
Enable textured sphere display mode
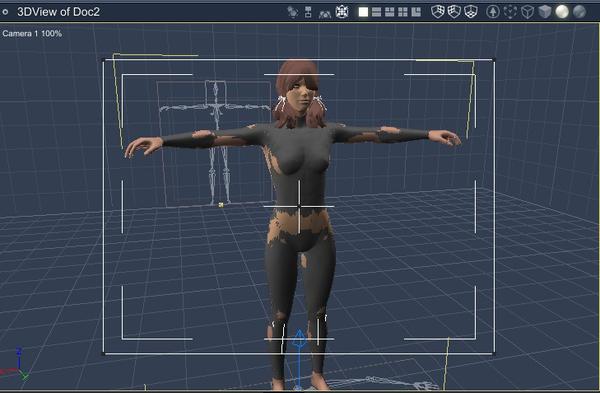579,12
